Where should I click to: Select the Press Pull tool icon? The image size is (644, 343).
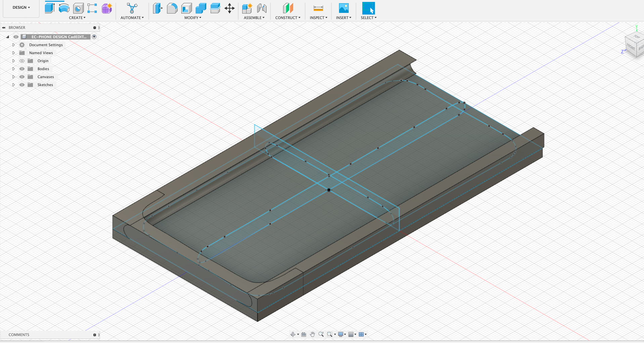coord(157,8)
